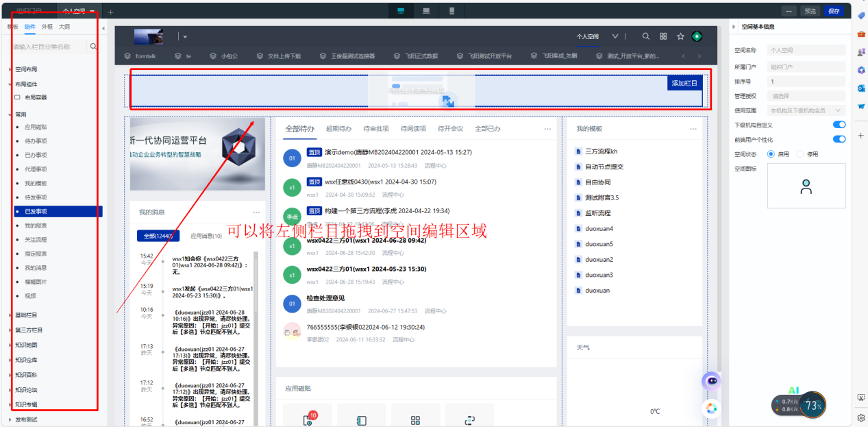Open the search icon in the portal header
This screenshot has height=427, width=868.
pos(646,36)
